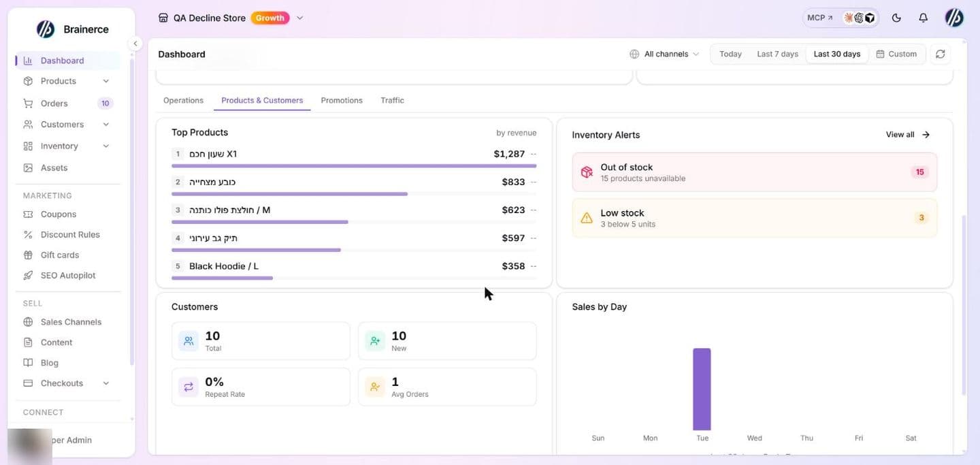The image size is (980, 465).
Task: Click the Avg Orders card
Action: [447, 387]
